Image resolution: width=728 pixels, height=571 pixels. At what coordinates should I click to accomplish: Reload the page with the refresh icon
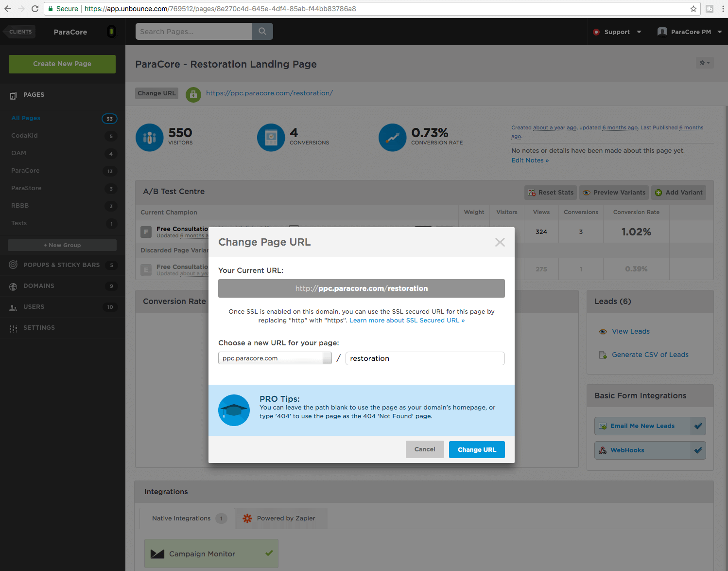[x=35, y=9]
